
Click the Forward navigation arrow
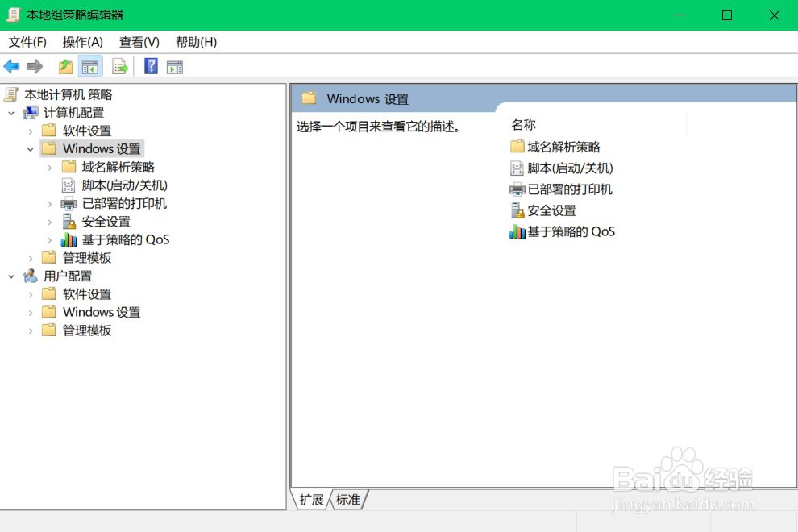click(34, 66)
